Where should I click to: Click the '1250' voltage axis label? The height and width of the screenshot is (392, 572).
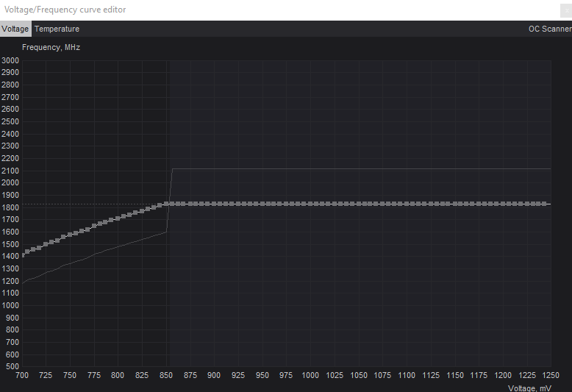coord(551,375)
